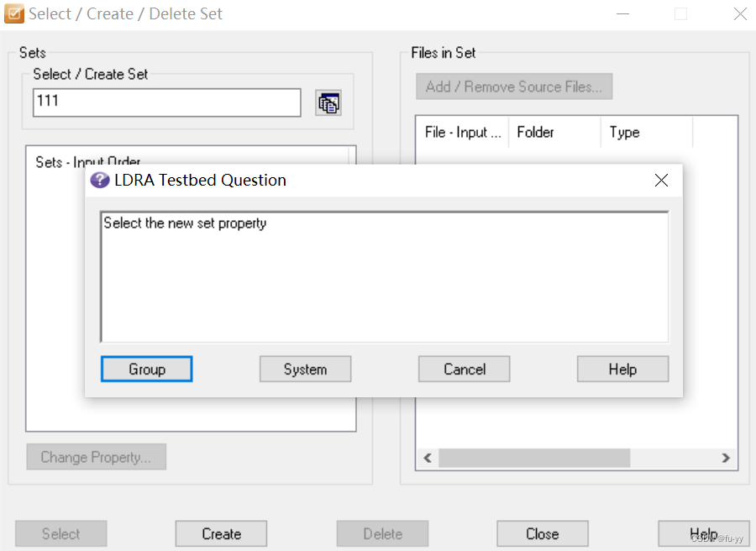
Task: Click the Type column header
Action: 646,132
